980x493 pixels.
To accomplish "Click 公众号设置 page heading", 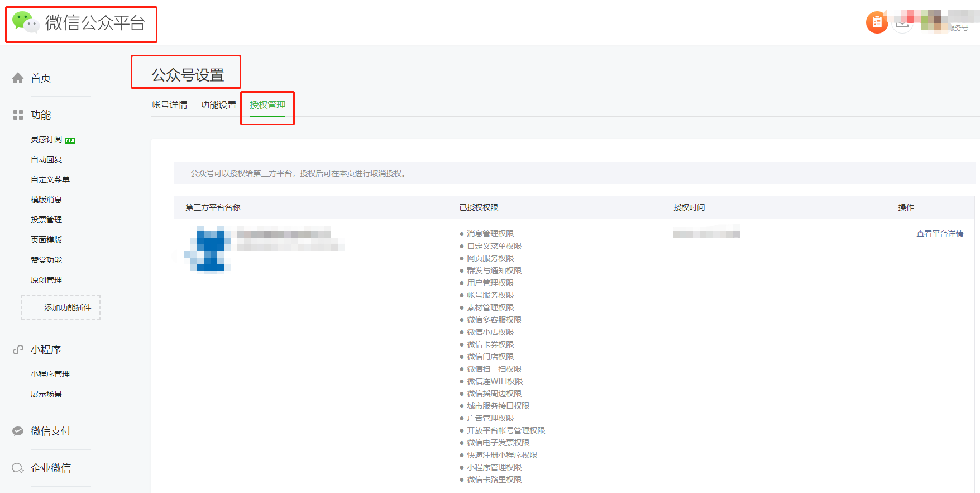I will click(188, 75).
